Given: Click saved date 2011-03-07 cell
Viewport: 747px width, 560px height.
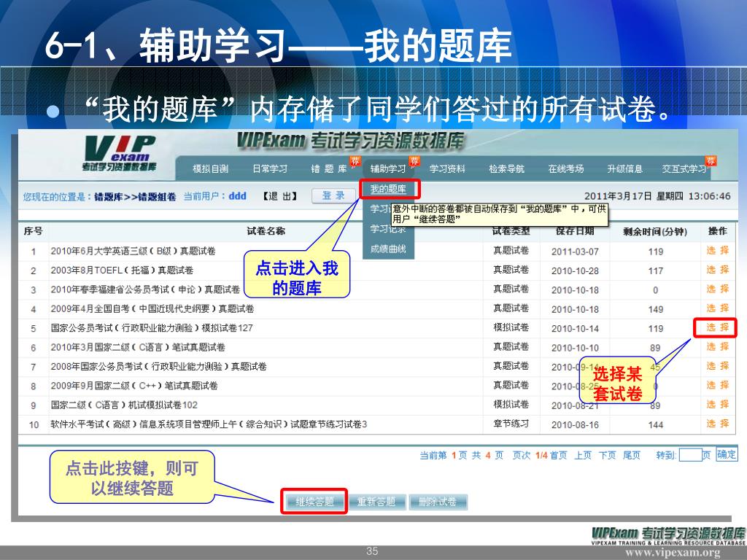Looking at the screenshot, I should click(x=575, y=252).
